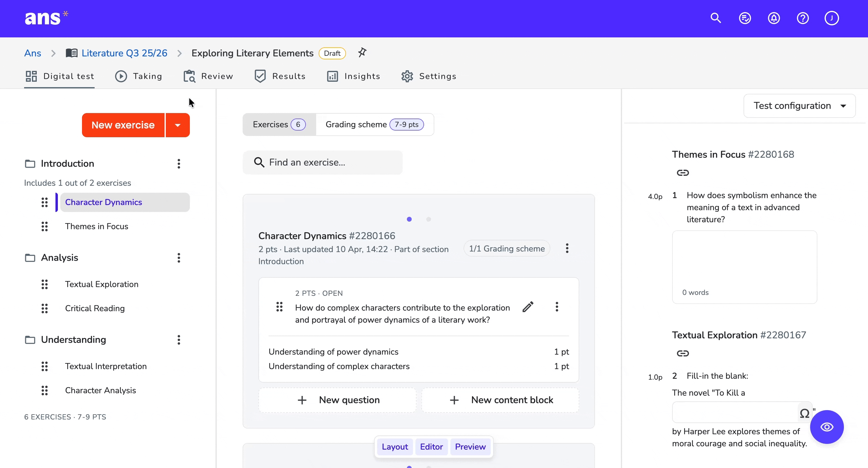Click drag handle next to Textual Exploration
Image resolution: width=868 pixels, height=468 pixels.
click(45, 284)
